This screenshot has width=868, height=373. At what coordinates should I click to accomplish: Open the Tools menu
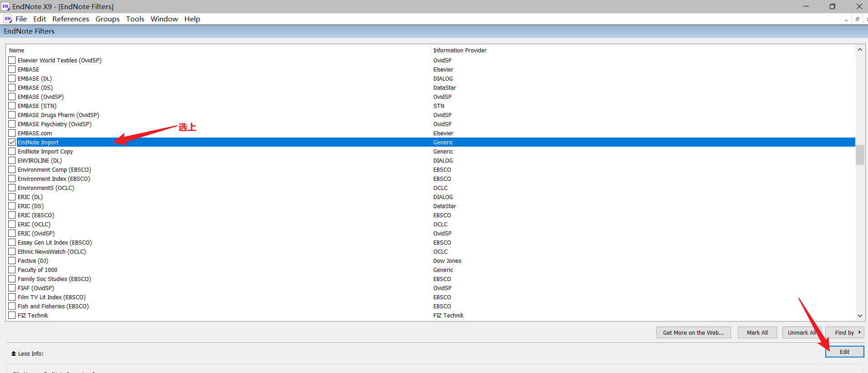coord(135,19)
